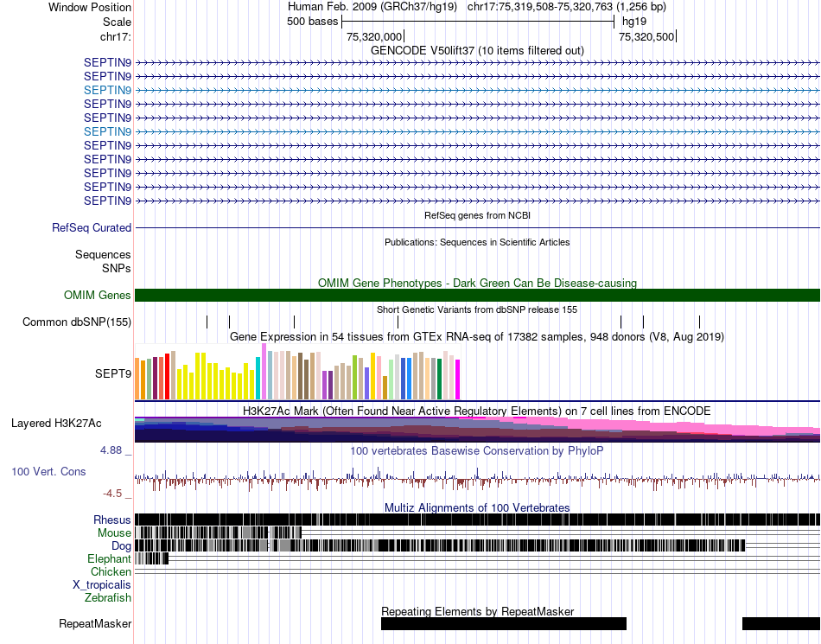Select the 'Mouse' species label
821x644 pixels.
(x=114, y=533)
